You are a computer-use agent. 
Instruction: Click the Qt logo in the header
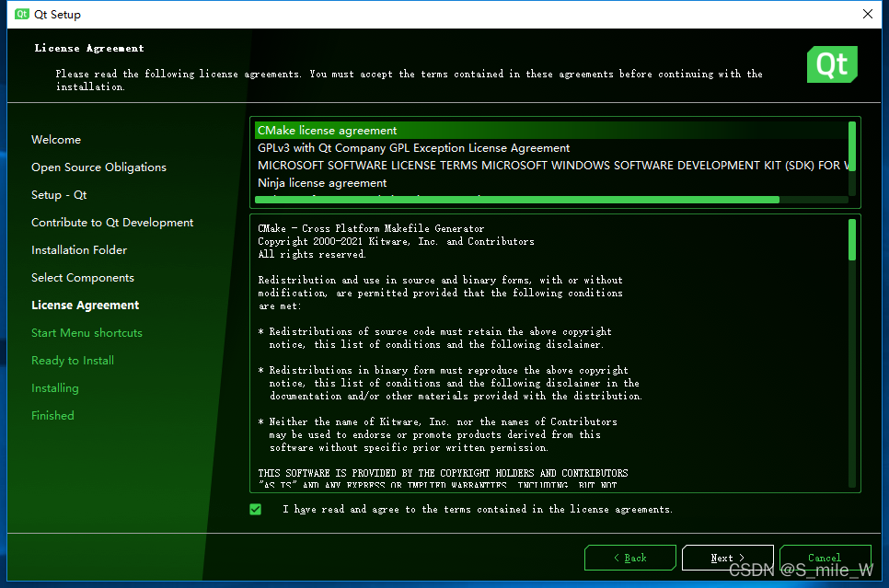(832, 64)
